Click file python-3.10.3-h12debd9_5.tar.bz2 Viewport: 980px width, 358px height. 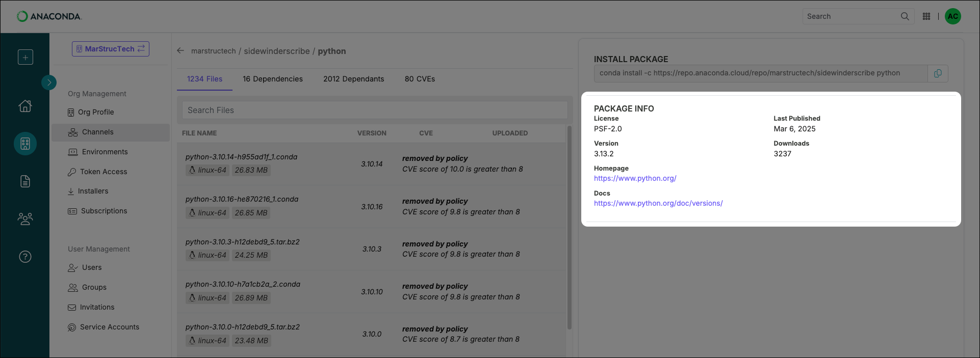tap(243, 242)
